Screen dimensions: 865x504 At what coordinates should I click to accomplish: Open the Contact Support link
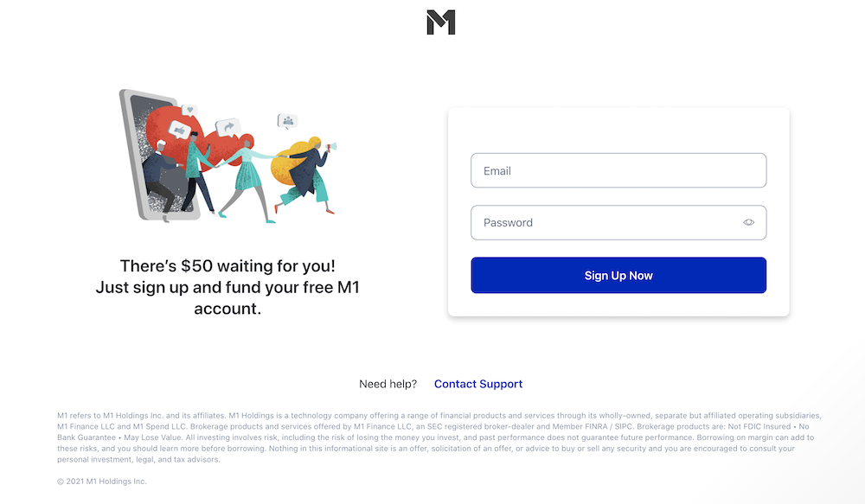click(x=478, y=384)
